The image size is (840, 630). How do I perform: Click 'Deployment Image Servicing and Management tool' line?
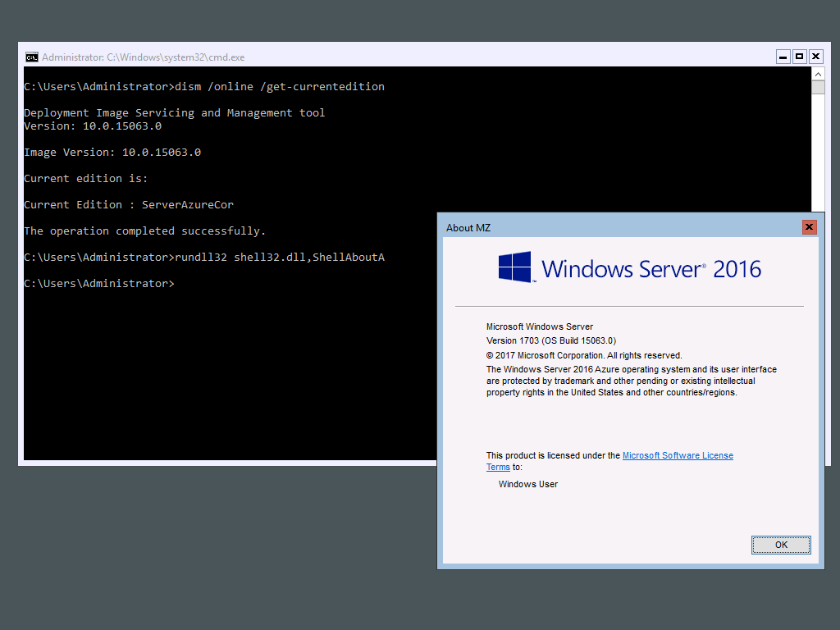pos(175,113)
